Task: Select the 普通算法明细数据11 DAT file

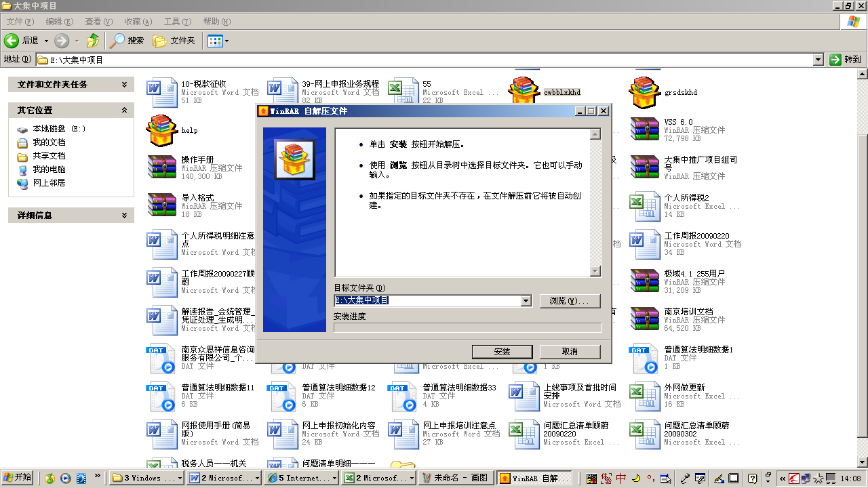Action: (x=162, y=396)
